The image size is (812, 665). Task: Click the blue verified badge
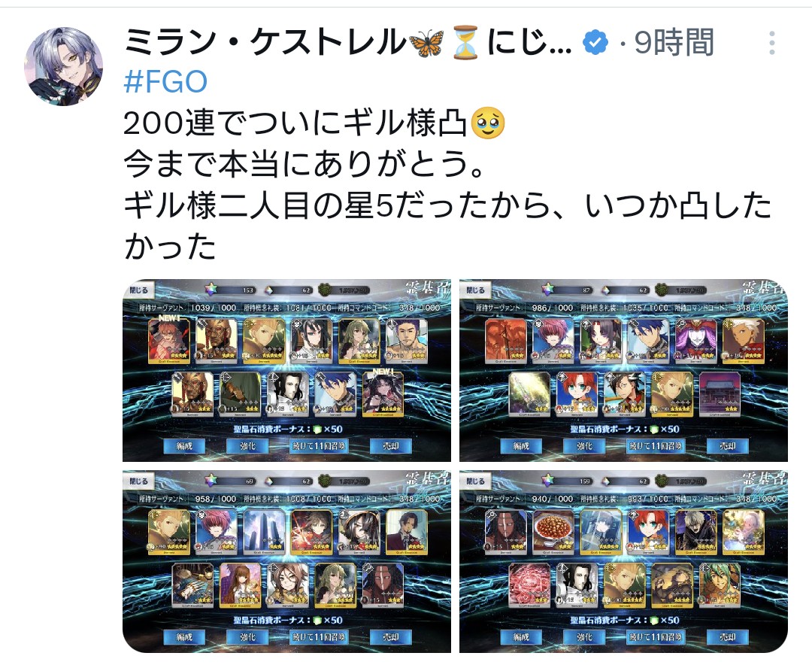(x=595, y=42)
